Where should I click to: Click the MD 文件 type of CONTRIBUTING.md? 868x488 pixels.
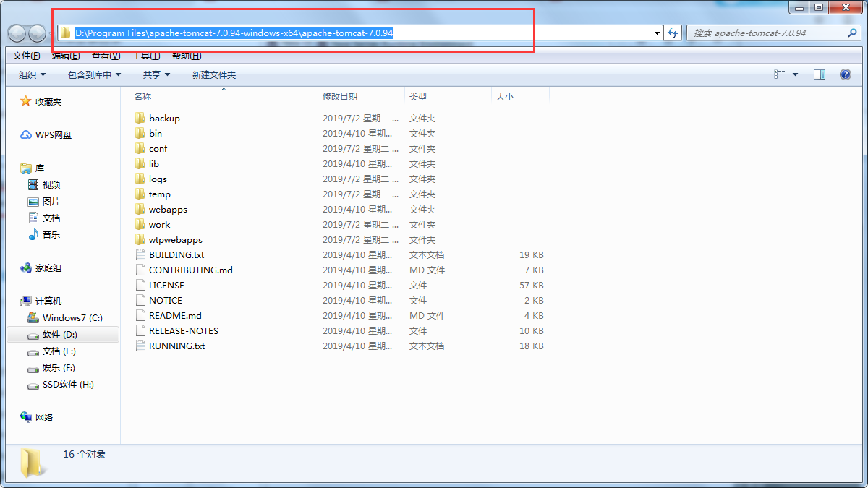coord(427,270)
